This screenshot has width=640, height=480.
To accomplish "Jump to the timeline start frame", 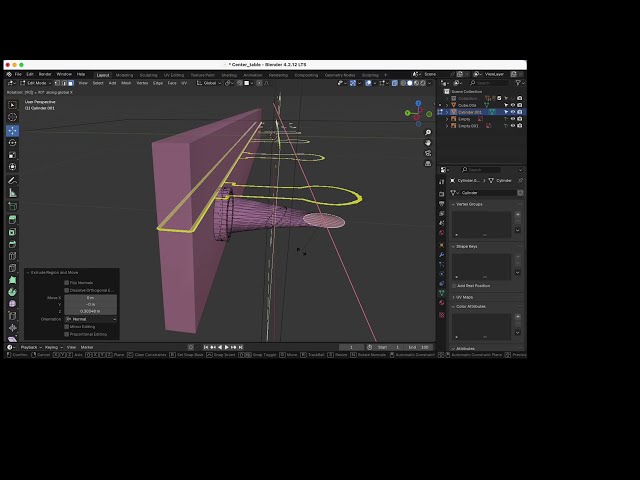I will [x=206, y=347].
